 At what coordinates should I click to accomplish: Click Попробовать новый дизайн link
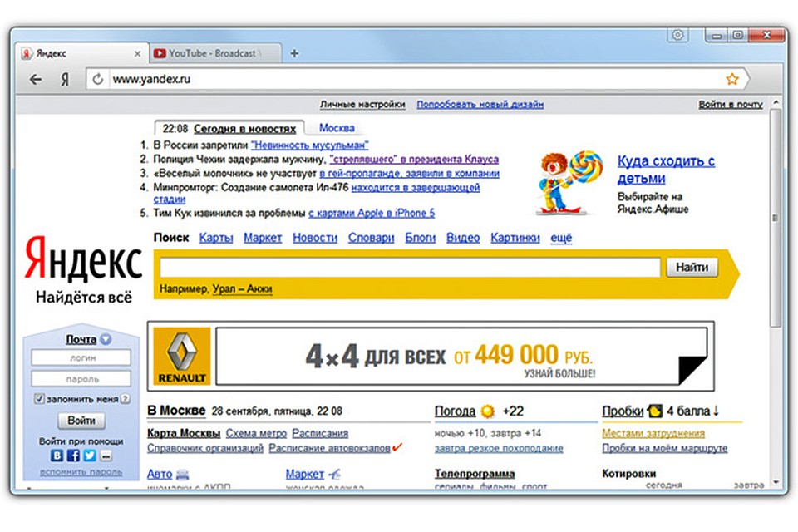pos(480,105)
